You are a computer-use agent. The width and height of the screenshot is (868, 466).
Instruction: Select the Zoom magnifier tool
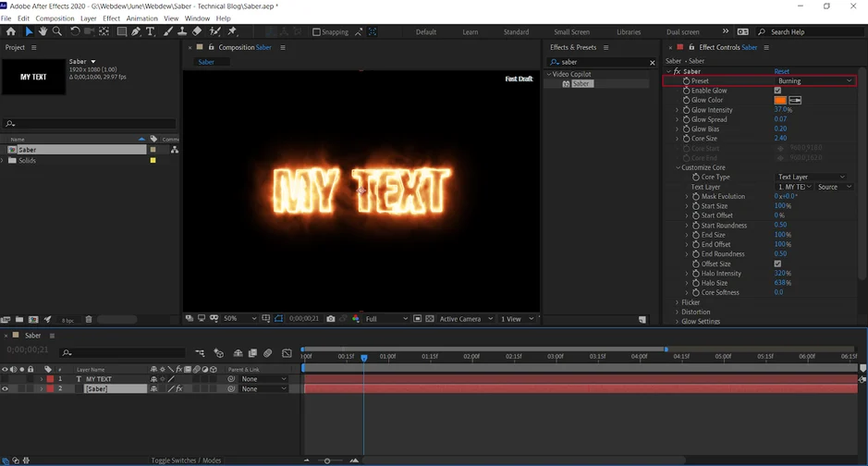(x=57, y=31)
